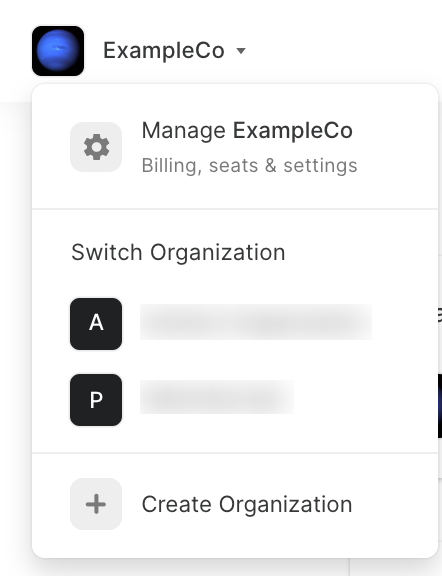Image resolution: width=442 pixels, height=576 pixels.
Task: Open settings via the gear icon
Action: 96,147
